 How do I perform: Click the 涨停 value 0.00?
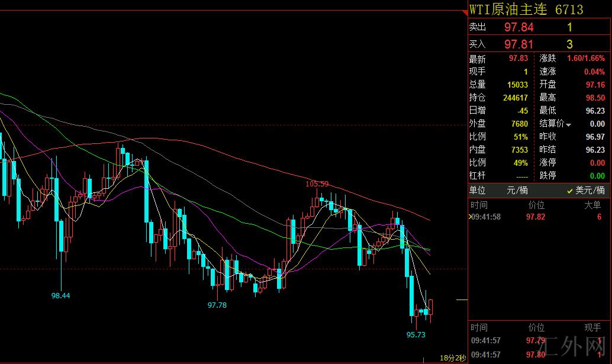[x=597, y=163]
